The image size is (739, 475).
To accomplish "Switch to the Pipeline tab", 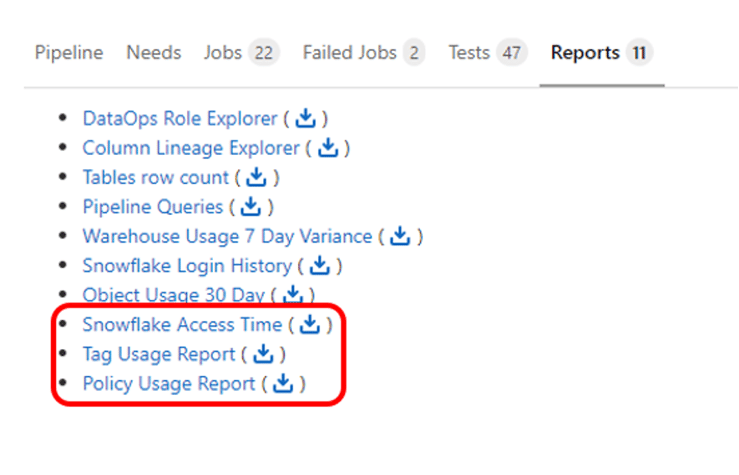I will tap(69, 52).
